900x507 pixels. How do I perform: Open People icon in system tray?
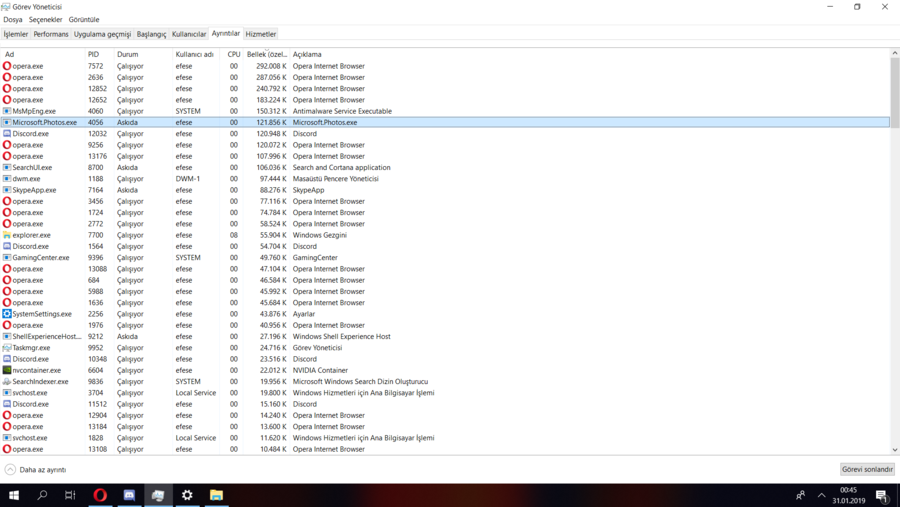point(800,495)
